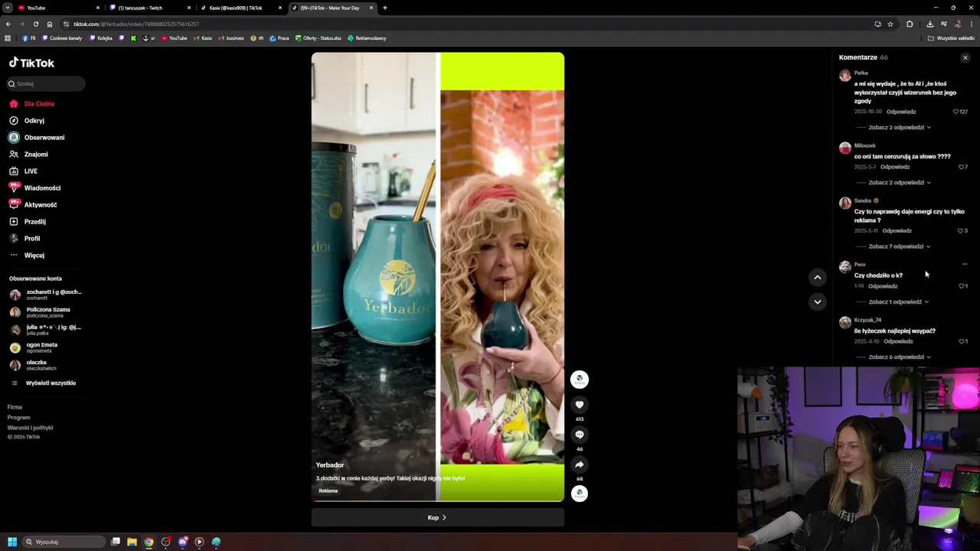Open Dla Ciebie feed
The image size is (980, 551).
(38, 103)
